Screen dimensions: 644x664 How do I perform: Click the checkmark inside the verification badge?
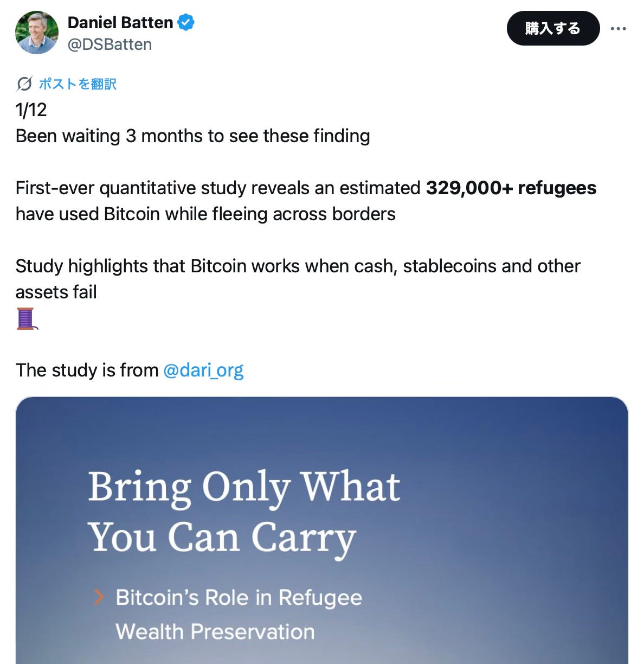[185, 22]
